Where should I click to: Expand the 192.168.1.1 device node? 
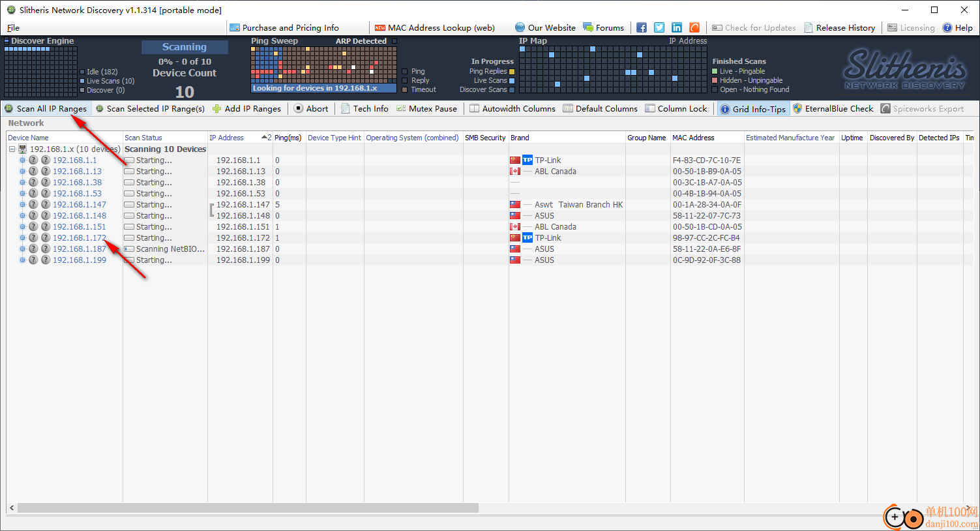tap(22, 160)
